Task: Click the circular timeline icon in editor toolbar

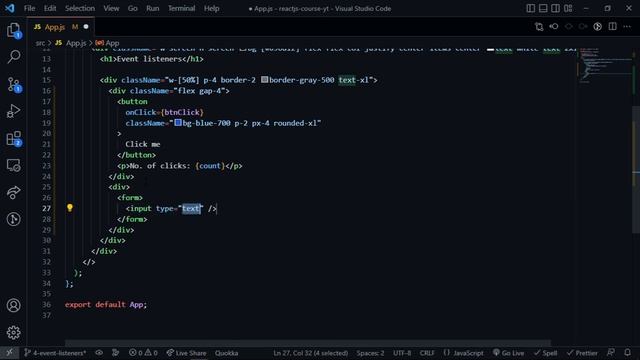Action: coord(598,27)
